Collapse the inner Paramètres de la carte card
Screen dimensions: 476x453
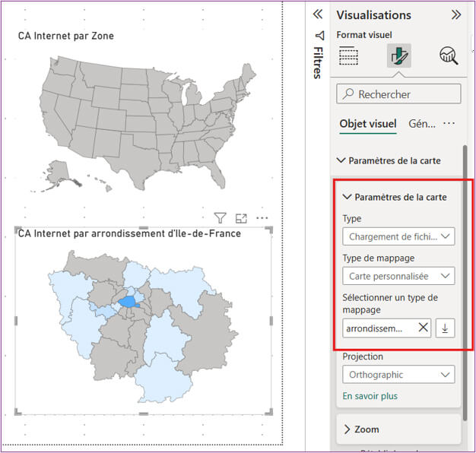[x=347, y=197]
